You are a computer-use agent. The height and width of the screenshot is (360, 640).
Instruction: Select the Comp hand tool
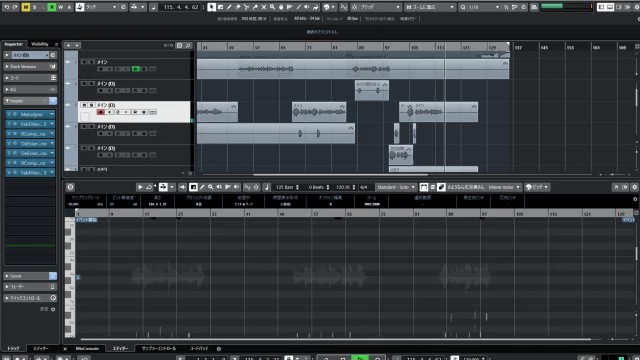point(281,7)
